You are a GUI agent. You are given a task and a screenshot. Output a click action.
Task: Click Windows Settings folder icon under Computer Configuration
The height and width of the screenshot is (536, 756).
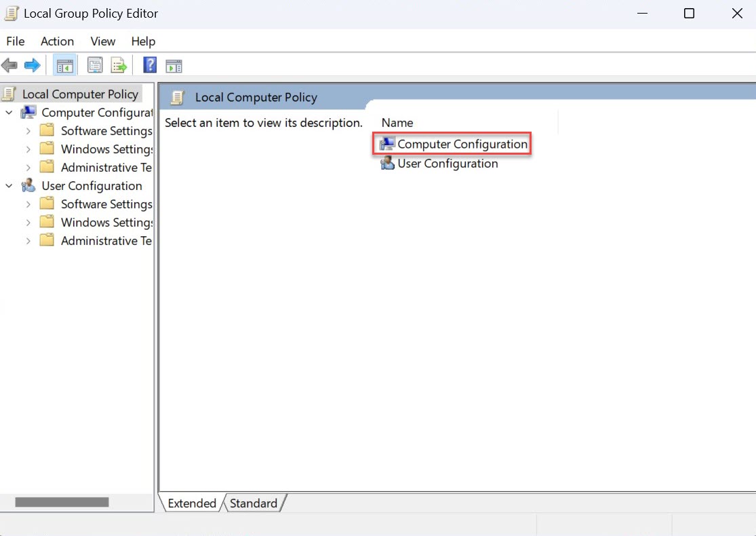[x=47, y=149]
